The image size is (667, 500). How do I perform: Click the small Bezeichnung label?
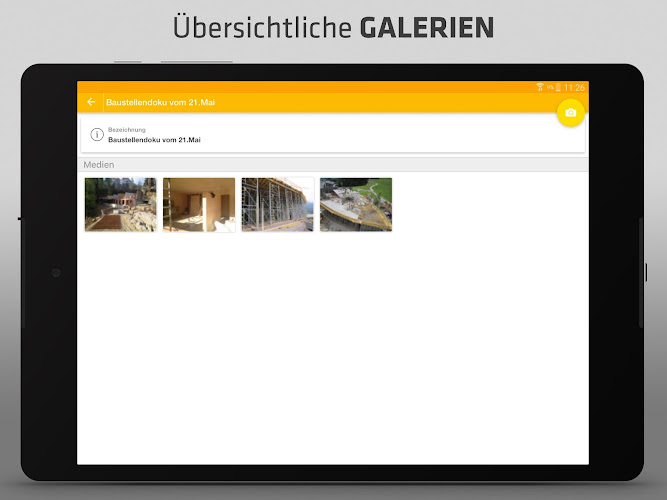click(127, 130)
